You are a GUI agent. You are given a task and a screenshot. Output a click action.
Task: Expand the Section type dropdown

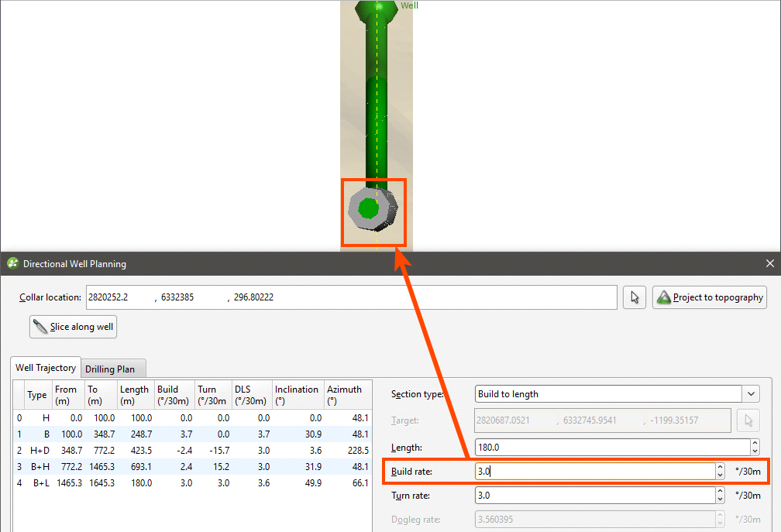point(751,394)
